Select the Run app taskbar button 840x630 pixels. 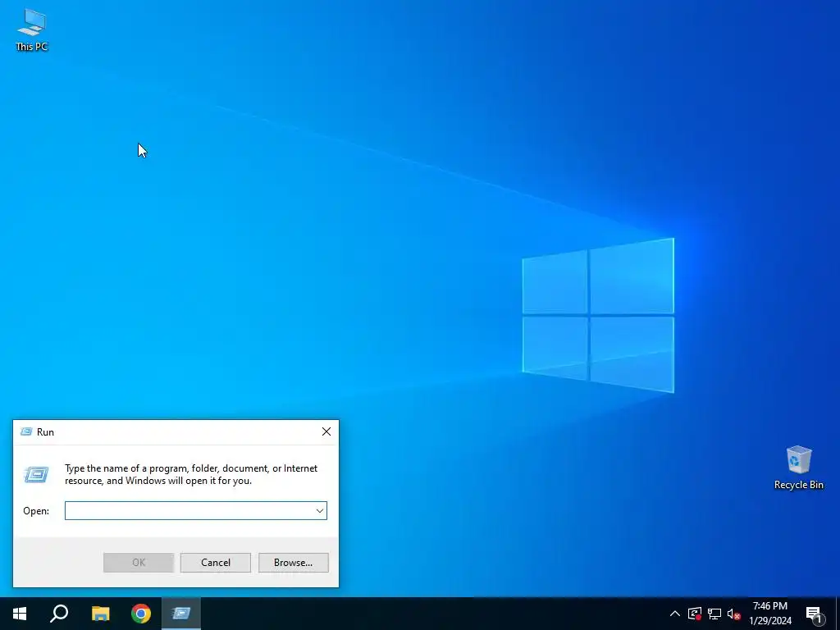[181, 614]
